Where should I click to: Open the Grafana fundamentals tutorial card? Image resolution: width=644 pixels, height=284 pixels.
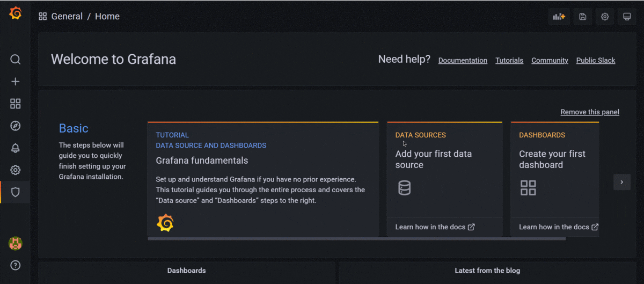tap(263, 179)
